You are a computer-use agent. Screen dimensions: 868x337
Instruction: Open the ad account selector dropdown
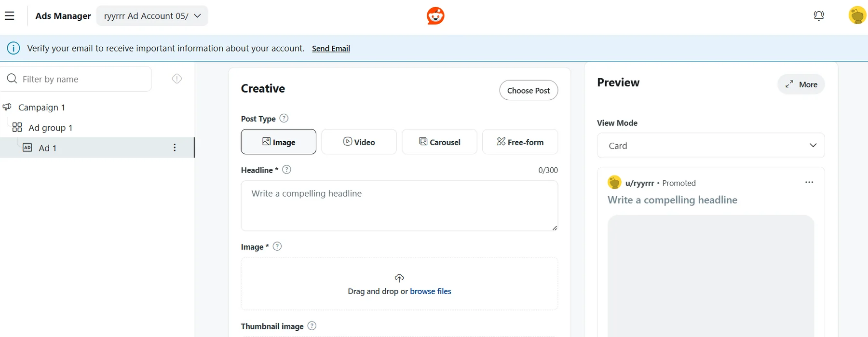[x=152, y=16]
